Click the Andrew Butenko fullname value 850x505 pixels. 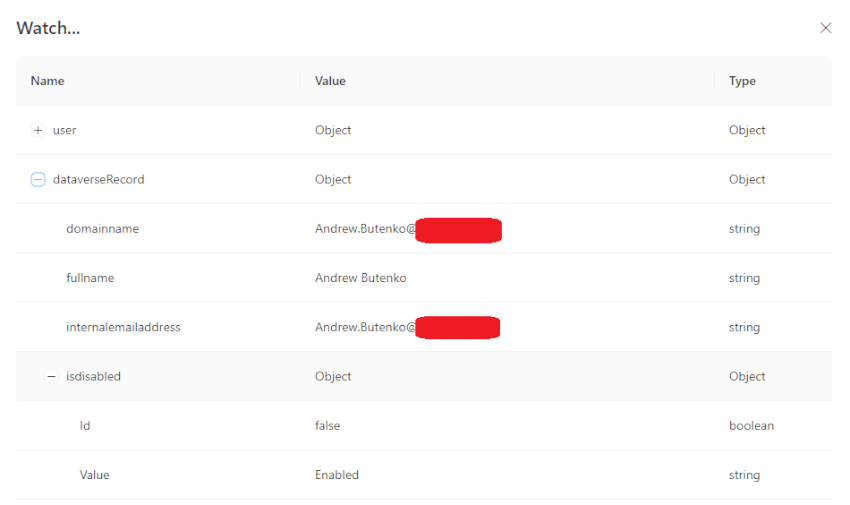pos(360,278)
